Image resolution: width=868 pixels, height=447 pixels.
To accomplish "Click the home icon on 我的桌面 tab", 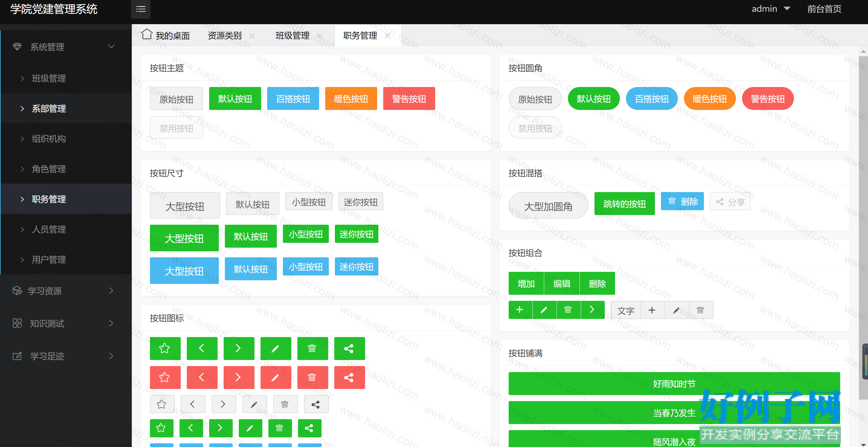I will click(x=147, y=34).
